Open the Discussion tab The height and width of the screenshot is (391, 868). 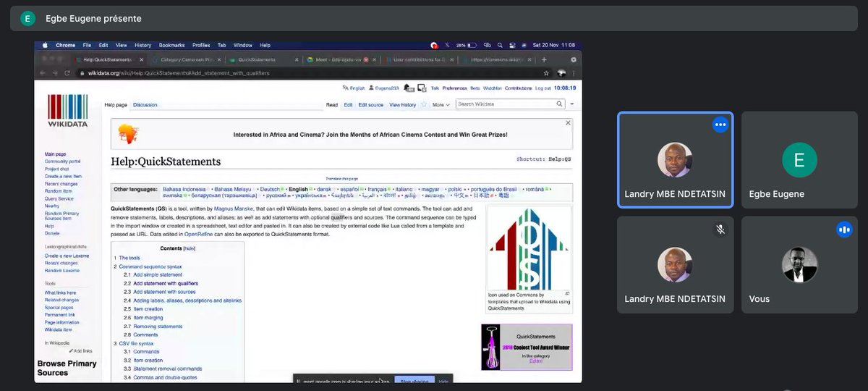coord(145,105)
